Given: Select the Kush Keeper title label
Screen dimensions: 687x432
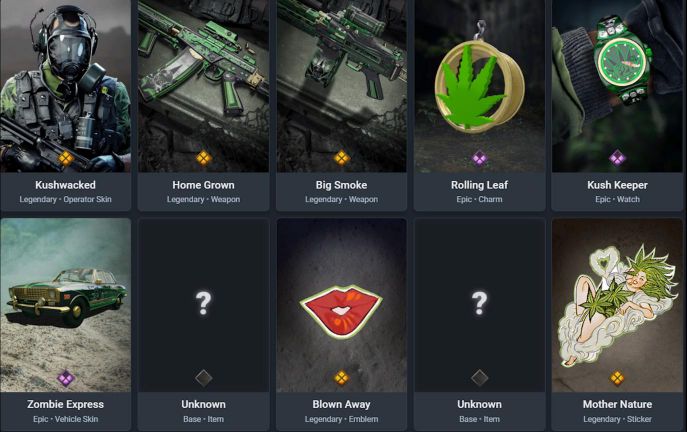Looking at the screenshot, I should [x=617, y=185].
